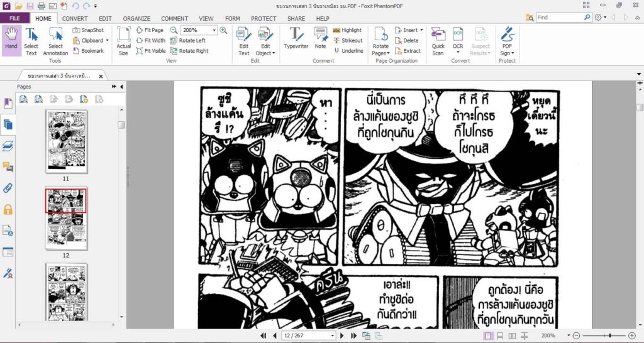
Task: Enable facing pages view mode
Action: (512, 335)
